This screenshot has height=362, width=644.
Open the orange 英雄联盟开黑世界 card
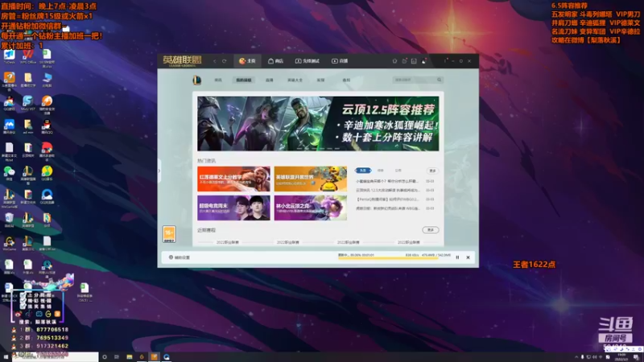311,179
